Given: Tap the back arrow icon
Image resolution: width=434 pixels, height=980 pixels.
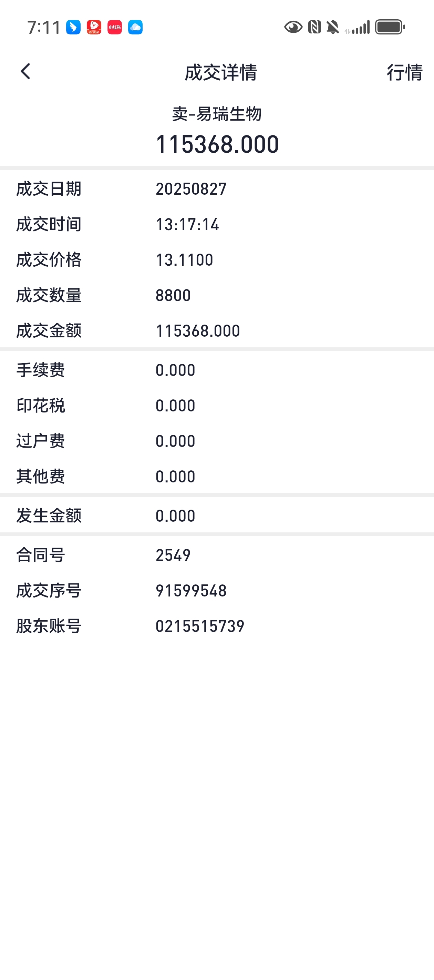Looking at the screenshot, I should [25, 72].
